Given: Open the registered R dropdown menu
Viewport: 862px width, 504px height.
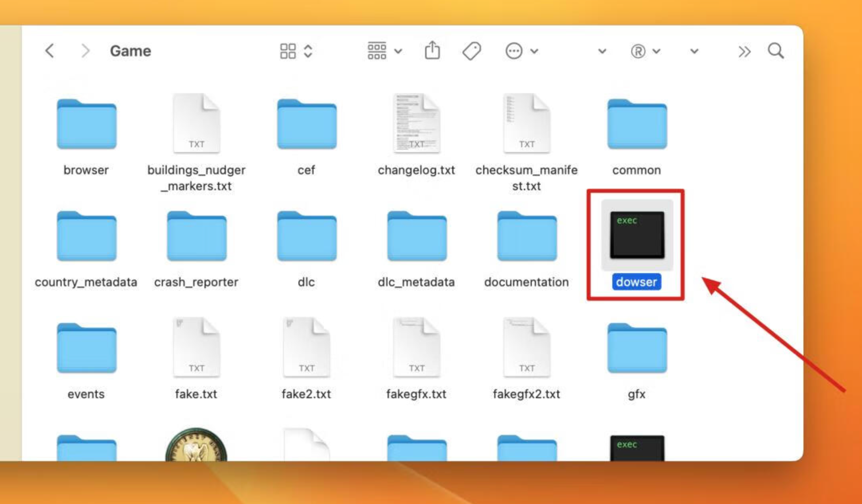Looking at the screenshot, I should click(x=646, y=51).
